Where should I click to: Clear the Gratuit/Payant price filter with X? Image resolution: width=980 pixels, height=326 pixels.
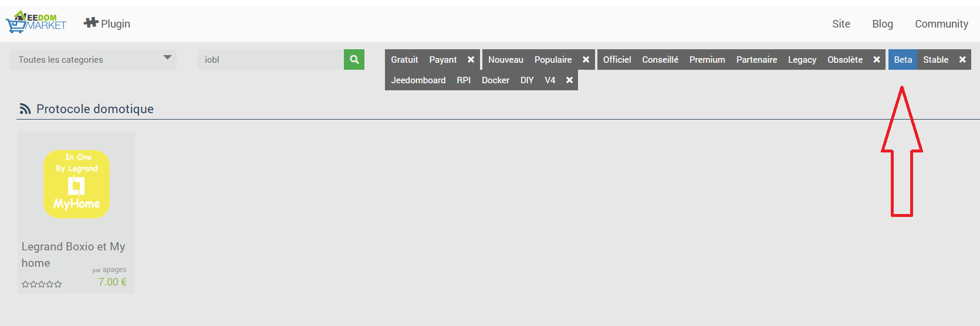[471, 60]
